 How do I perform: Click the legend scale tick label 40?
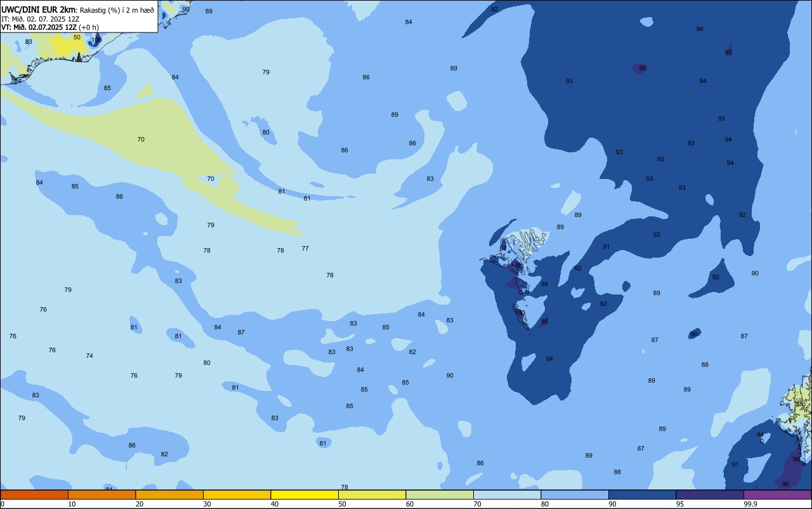[275, 504]
